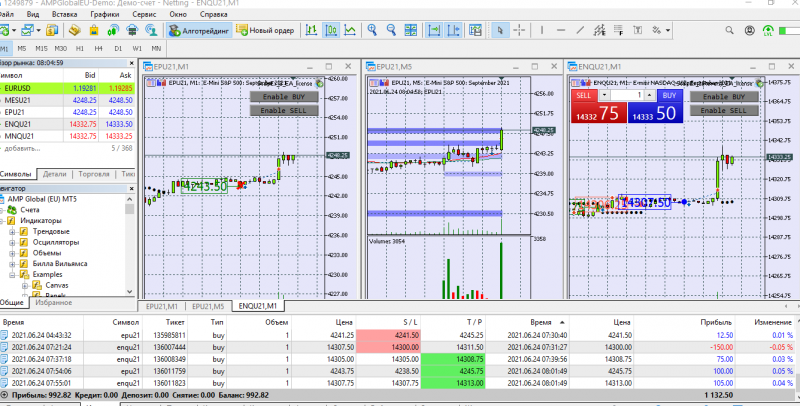This screenshot has height=406, width=800.
Task: Select the text label tool
Action: (638, 31)
